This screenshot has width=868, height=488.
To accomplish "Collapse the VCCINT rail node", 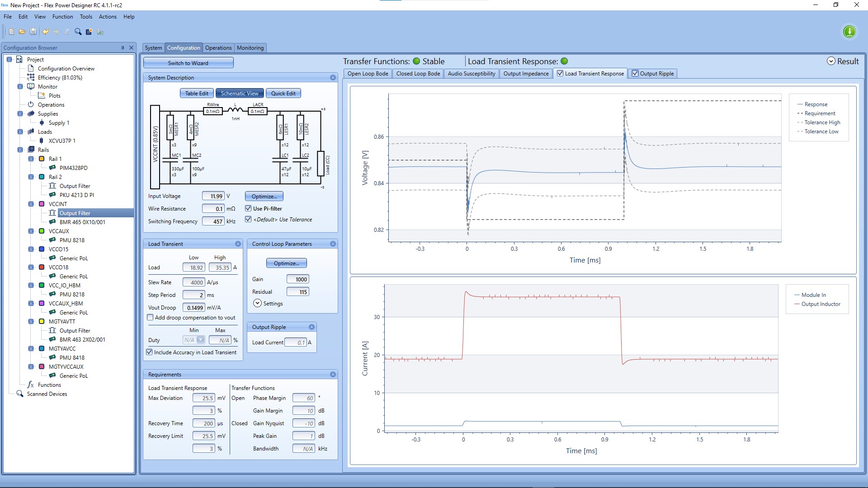I will click(31, 204).
